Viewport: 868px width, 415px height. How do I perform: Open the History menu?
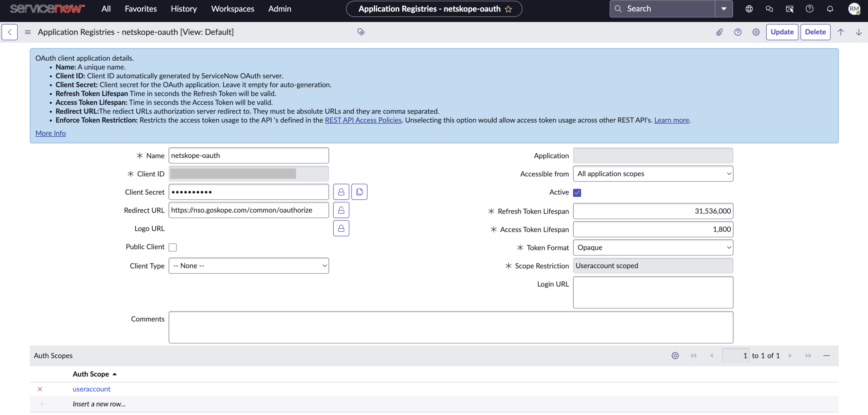[184, 9]
